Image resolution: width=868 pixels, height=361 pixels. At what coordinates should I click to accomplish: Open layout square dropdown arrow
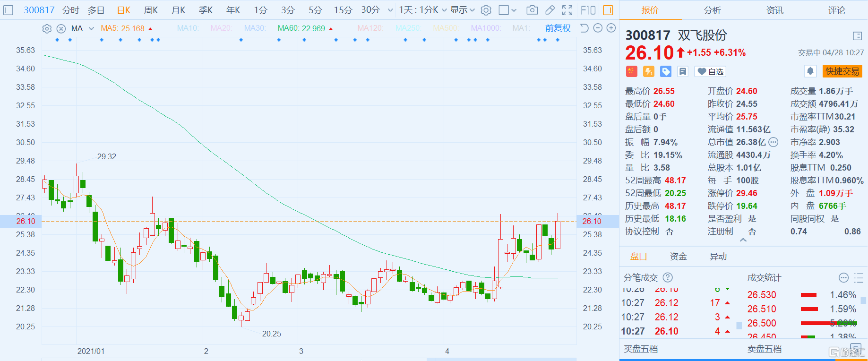click(x=514, y=10)
